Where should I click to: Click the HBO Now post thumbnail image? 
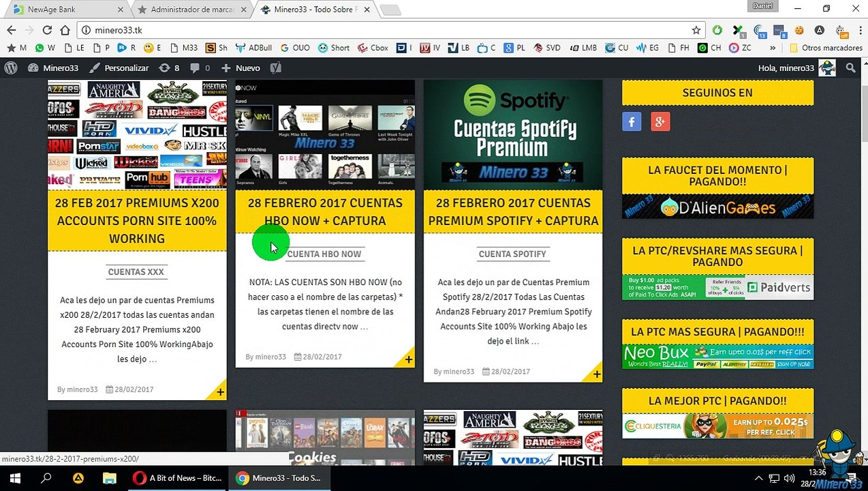pos(325,135)
